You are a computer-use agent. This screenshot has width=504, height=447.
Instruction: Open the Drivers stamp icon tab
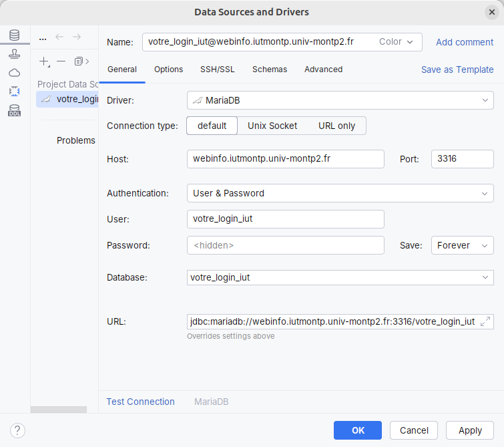click(x=15, y=53)
